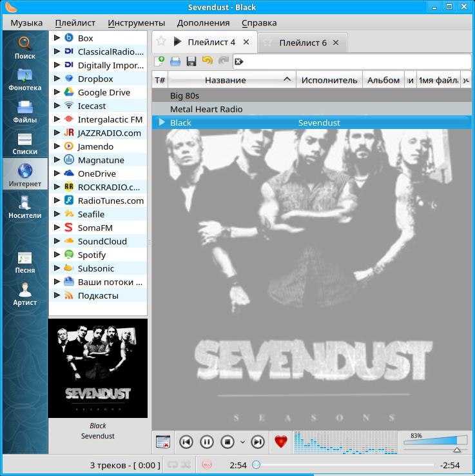Click the Last.fm scrobble status bar icon
475x476 pixels.
tap(207, 465)
